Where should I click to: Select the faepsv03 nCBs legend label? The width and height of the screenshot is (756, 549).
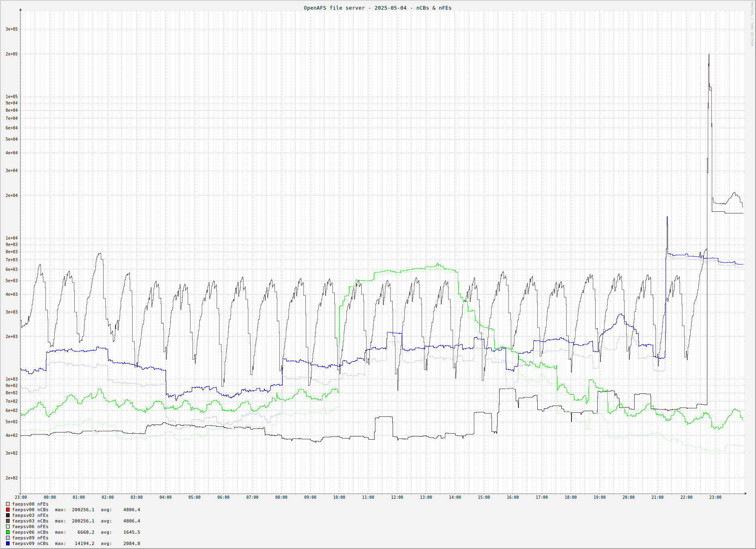point(30,521)
